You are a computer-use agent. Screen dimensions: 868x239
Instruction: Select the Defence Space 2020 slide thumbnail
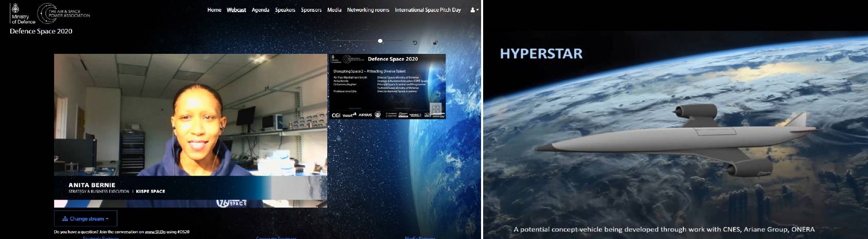pos(387,86)
